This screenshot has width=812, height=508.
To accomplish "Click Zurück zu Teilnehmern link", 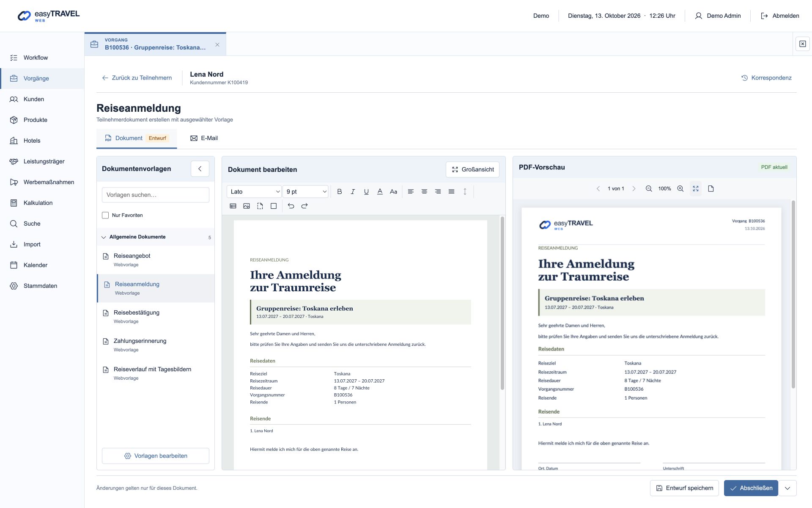I will [137, 78].
